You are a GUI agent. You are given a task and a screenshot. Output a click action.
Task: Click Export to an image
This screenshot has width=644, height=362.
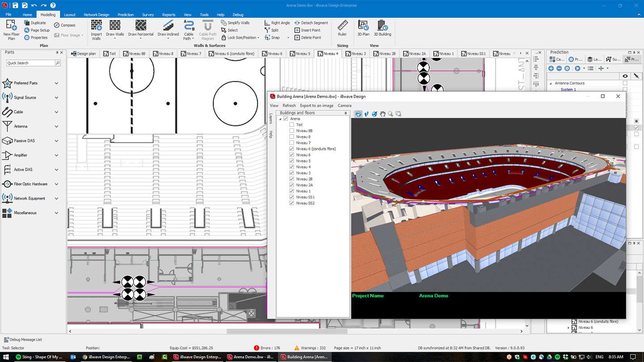[x=317, y=105]
